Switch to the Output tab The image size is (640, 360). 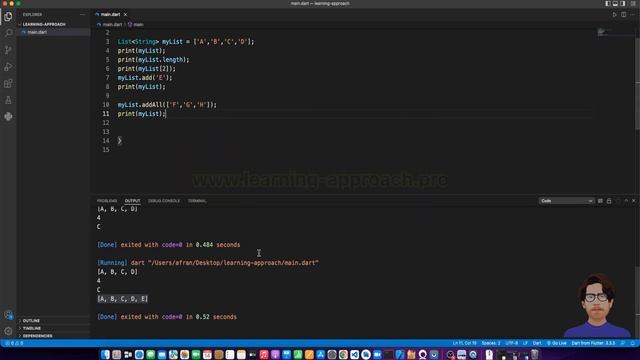[132, 201]
